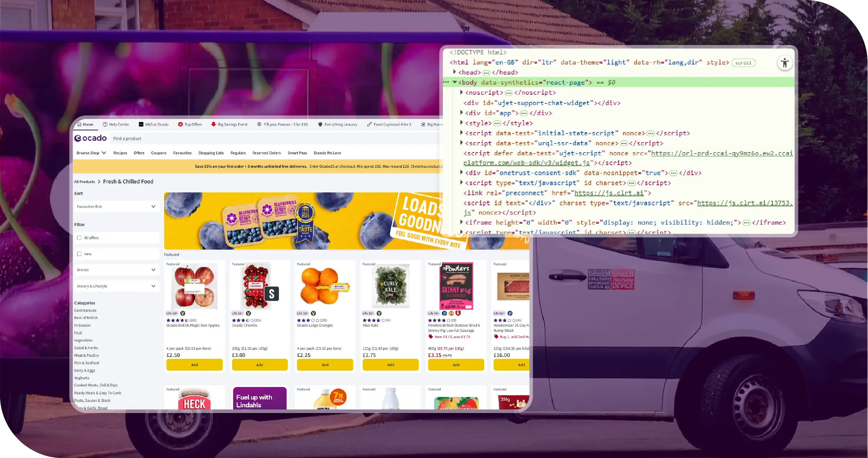Screen dimensions: 868x458
Task: Click the Help Centre question mark icon
Action: (x=105, y=124)
